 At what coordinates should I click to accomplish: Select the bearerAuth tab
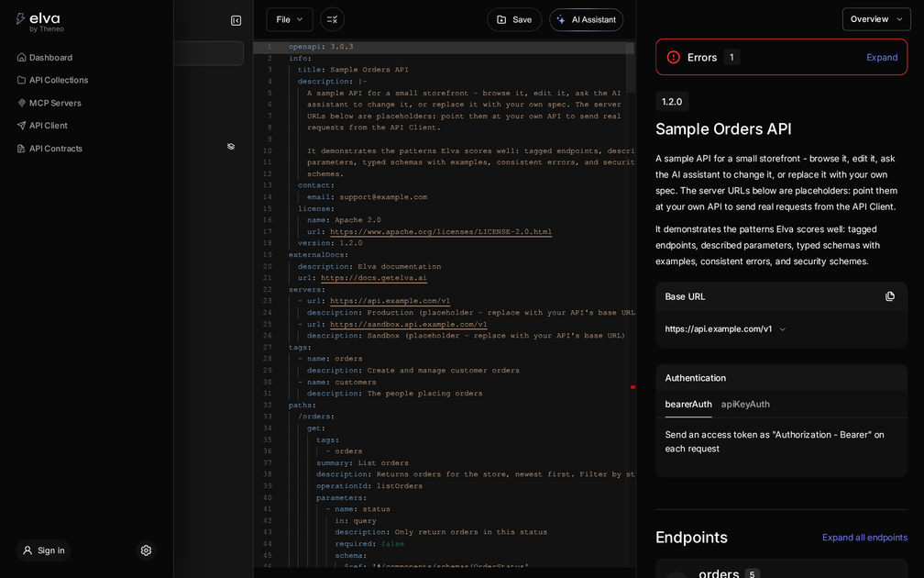pos(688,405)
